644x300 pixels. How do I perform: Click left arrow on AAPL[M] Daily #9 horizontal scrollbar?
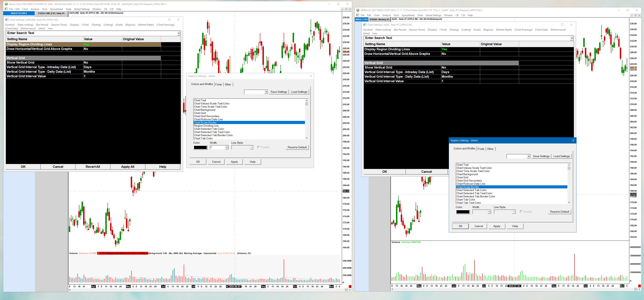click(70, 290)
